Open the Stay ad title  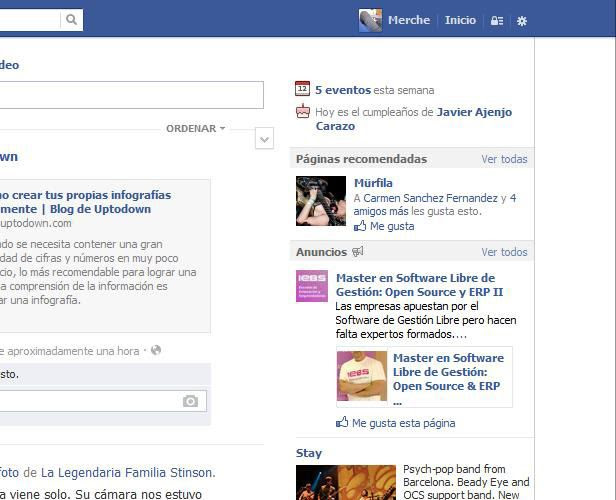pos(309,453)
